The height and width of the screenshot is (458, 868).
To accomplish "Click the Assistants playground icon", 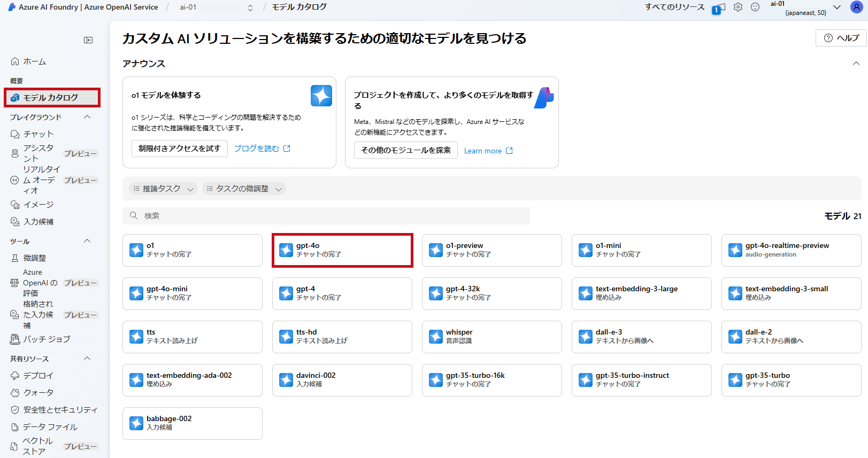I will point(15,153).
